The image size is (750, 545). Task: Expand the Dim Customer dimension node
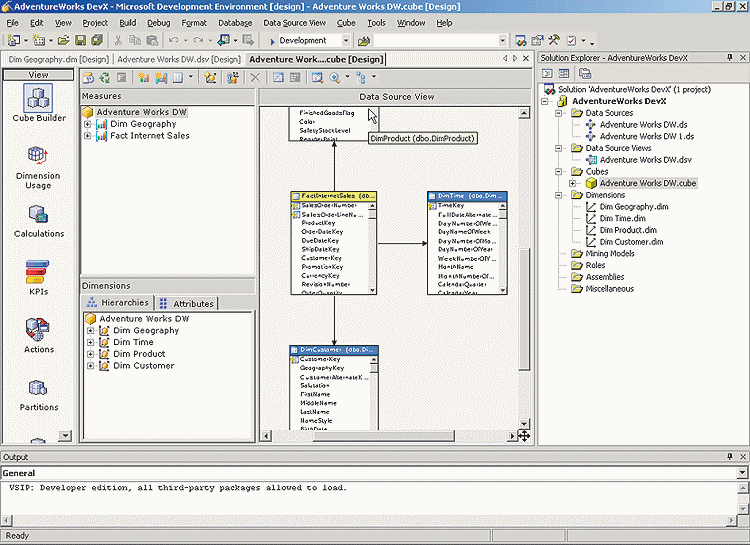pos(90,366)
